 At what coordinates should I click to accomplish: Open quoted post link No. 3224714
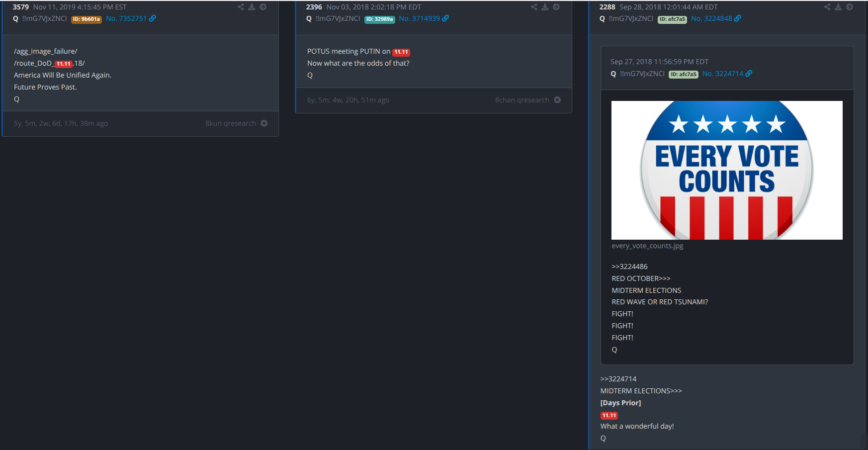pos(723,74)
